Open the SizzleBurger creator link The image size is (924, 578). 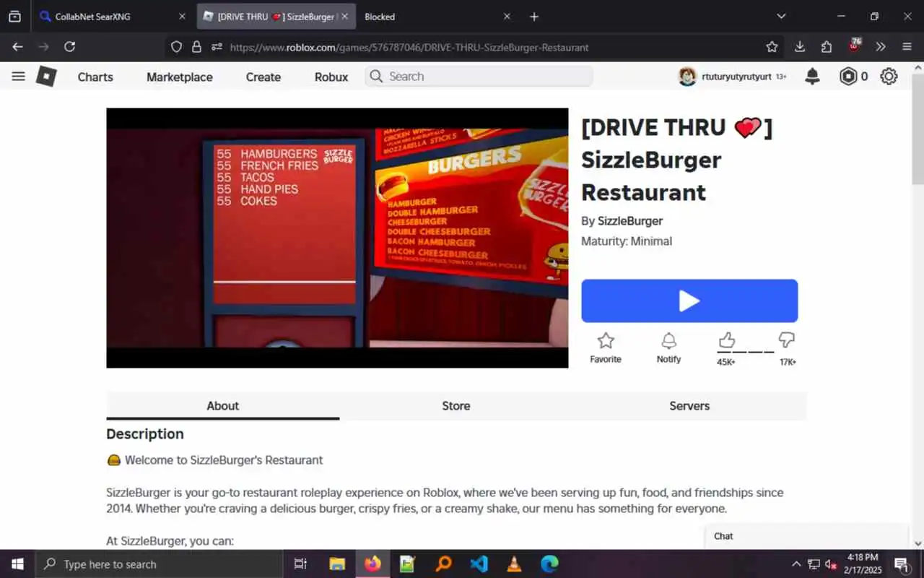pyautogui.click(x=630, y=221)
